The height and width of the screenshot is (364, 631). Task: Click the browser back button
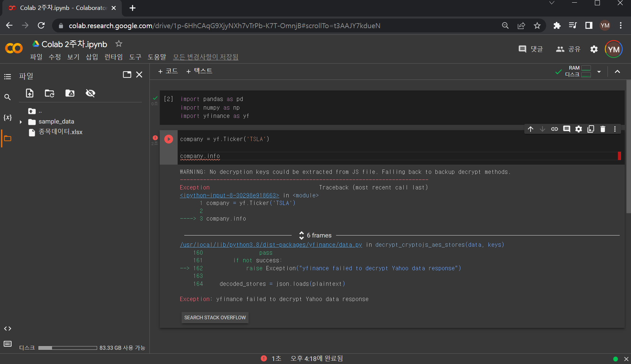(9, 26)
